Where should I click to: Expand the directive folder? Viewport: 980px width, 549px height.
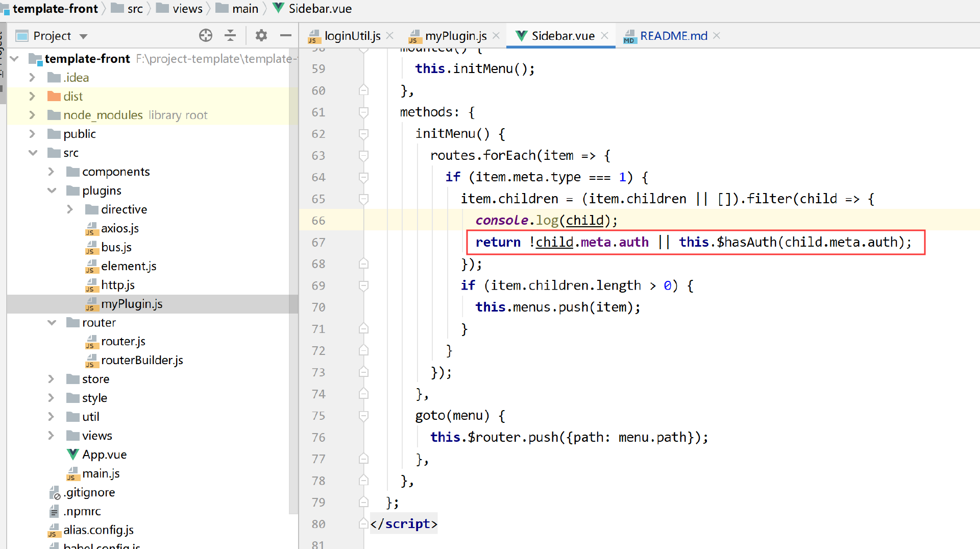tap(70, 210)
